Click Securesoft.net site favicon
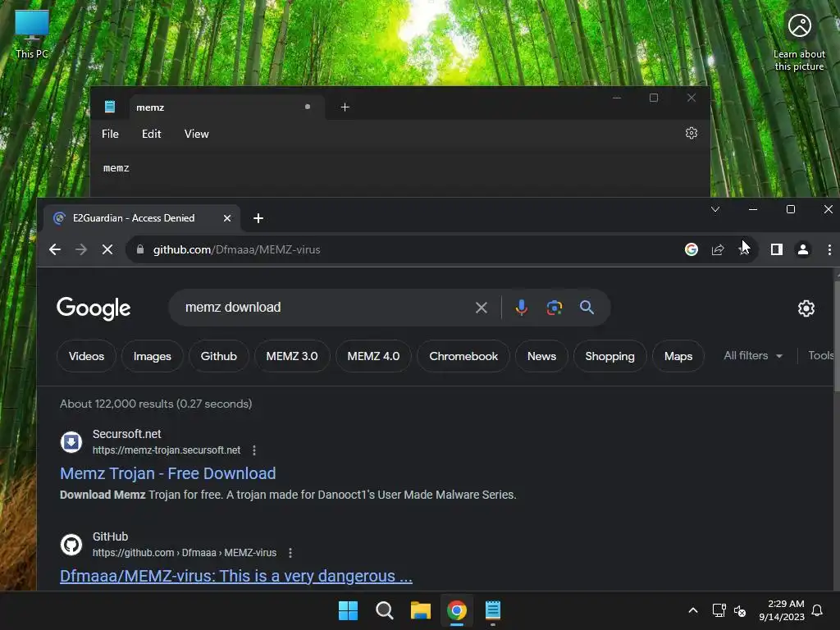This screenshot has height=630, width=840. click(x=71, y=442)
